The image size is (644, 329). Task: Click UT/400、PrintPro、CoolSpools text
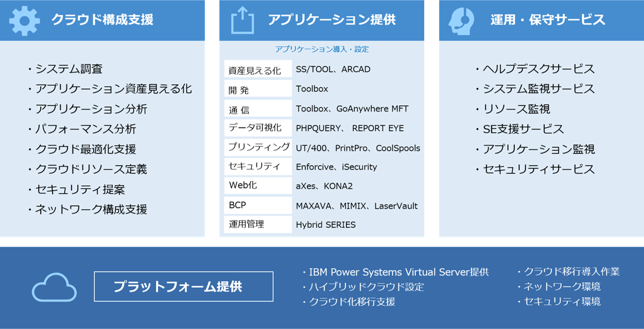pos(358,148)
